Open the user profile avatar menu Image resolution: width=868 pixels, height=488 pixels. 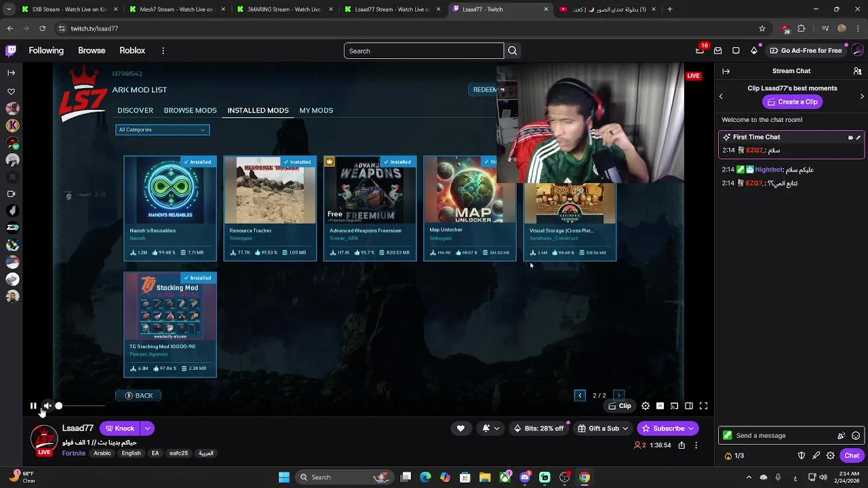(858, 50)
